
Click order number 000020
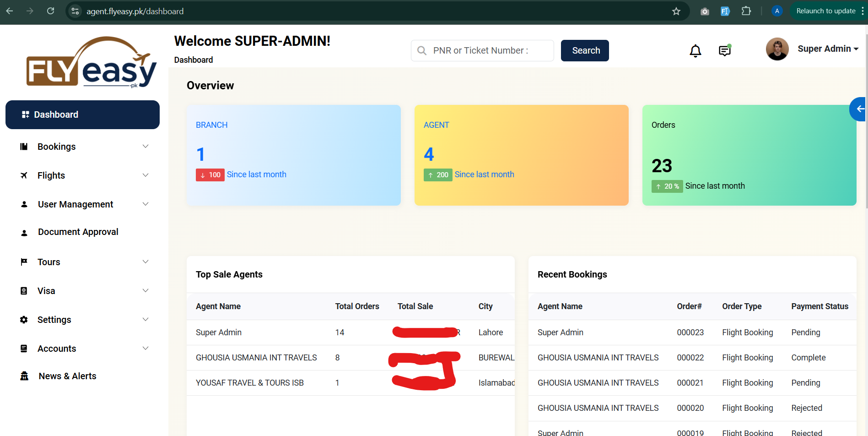click(x=690, y=408)
